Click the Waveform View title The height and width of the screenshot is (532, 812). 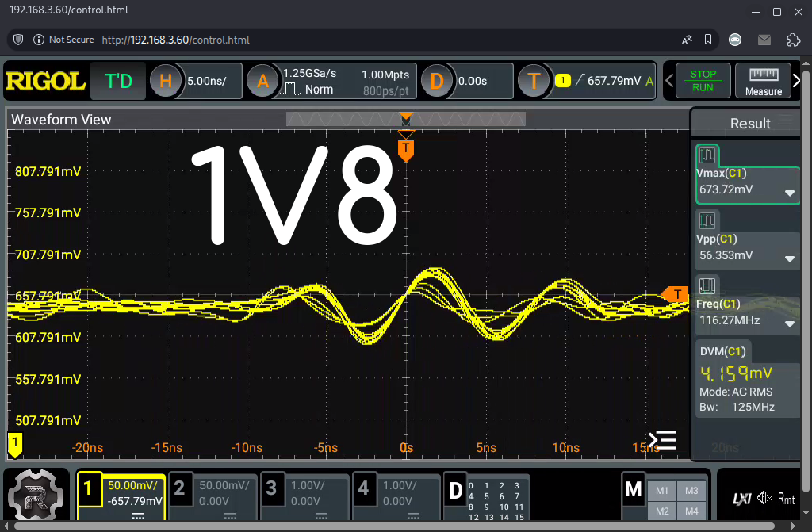coord(61,120)
